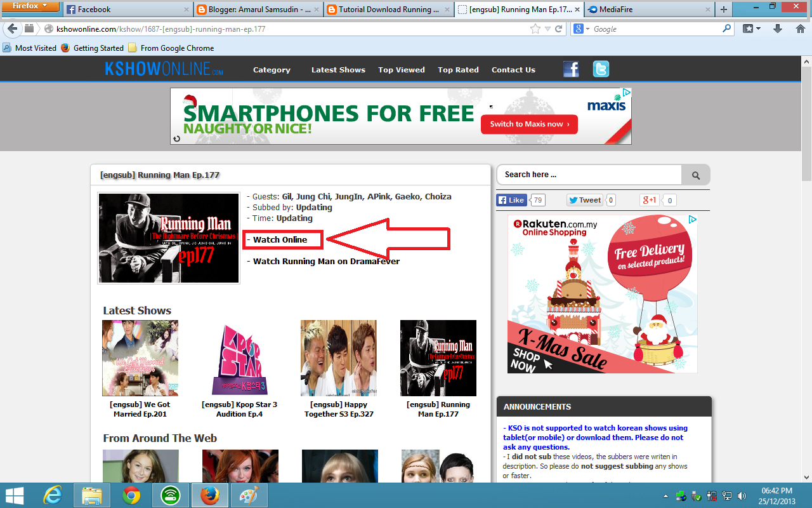Switch to the MediaFire tab

[x=648, y=10]
